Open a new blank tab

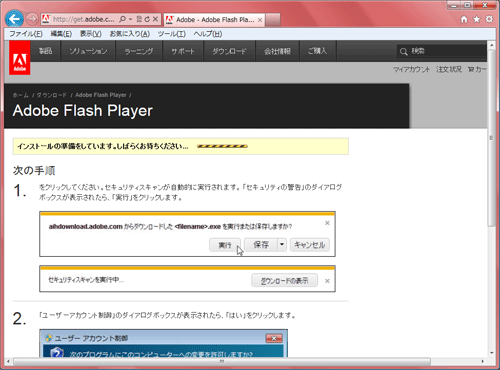coord(273,20)
